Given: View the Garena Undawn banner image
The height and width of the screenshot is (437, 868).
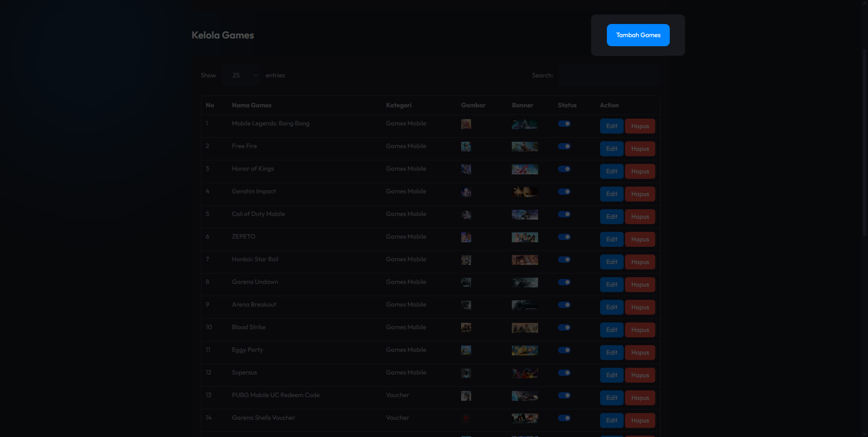Looking at the screenshot, I should (x=525, y=283).
